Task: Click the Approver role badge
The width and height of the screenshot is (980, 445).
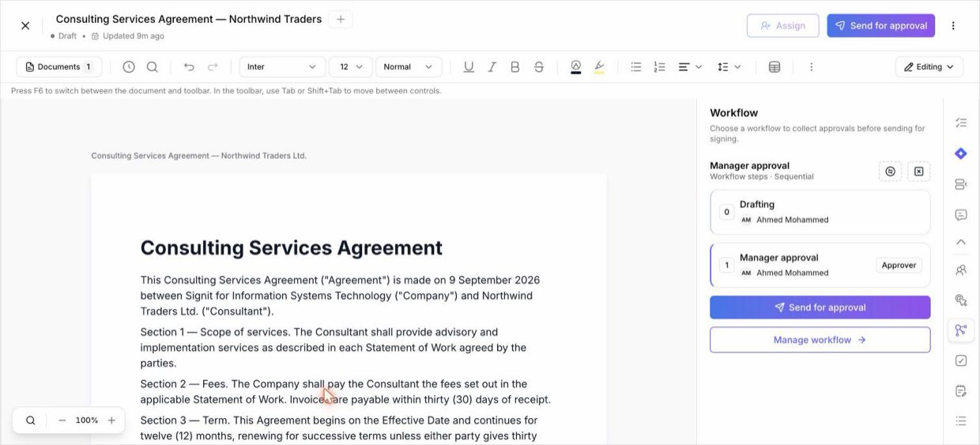Action: 899,265
